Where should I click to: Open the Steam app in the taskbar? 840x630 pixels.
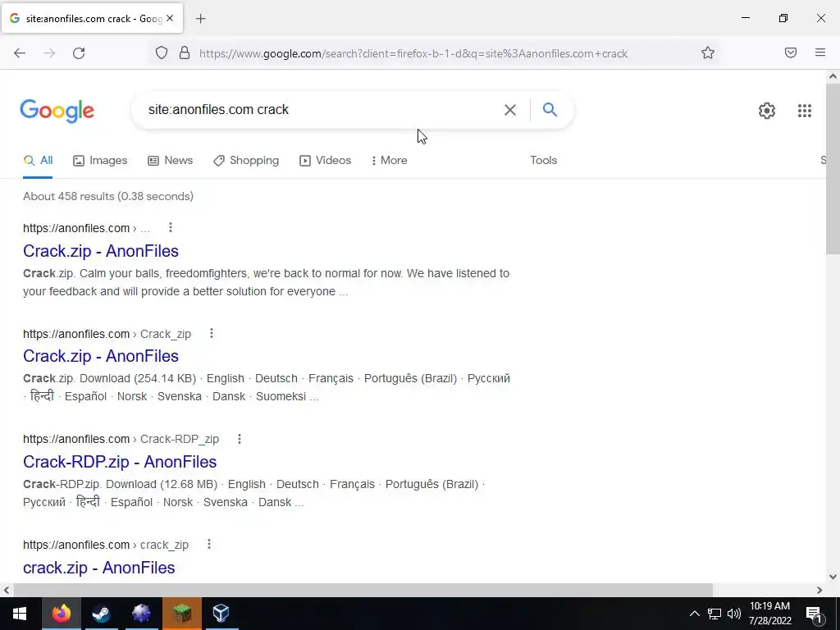tap(101, 614)
